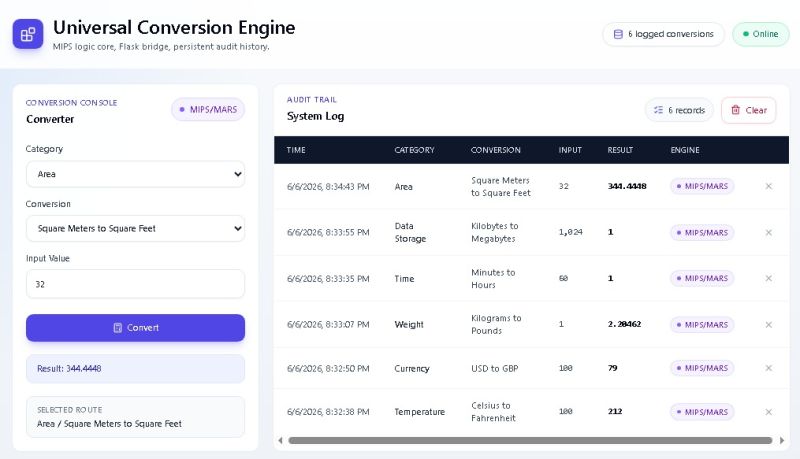Click the Universal Conversion Engine title
Image resolution: width=800 pixels, height=459 pixels.
coord(174,28)
